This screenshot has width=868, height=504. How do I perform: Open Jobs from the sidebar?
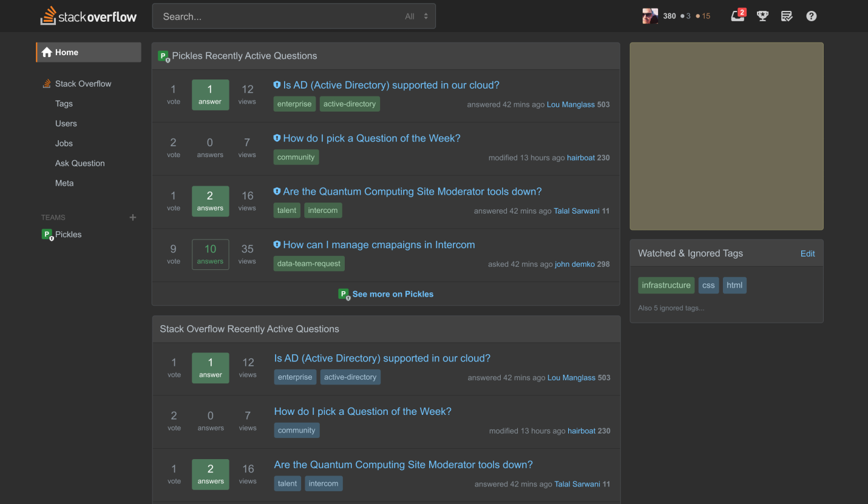(x=64, y=144)
